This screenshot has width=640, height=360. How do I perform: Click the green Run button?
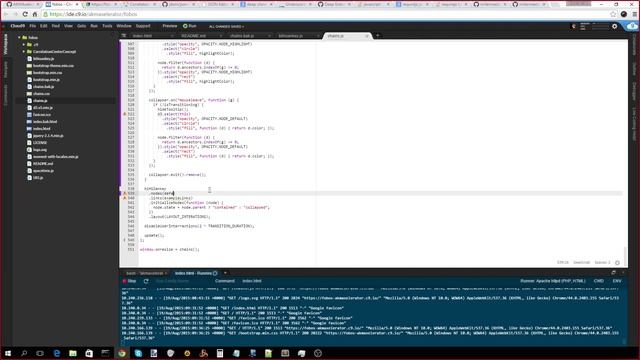click(189, 26)
